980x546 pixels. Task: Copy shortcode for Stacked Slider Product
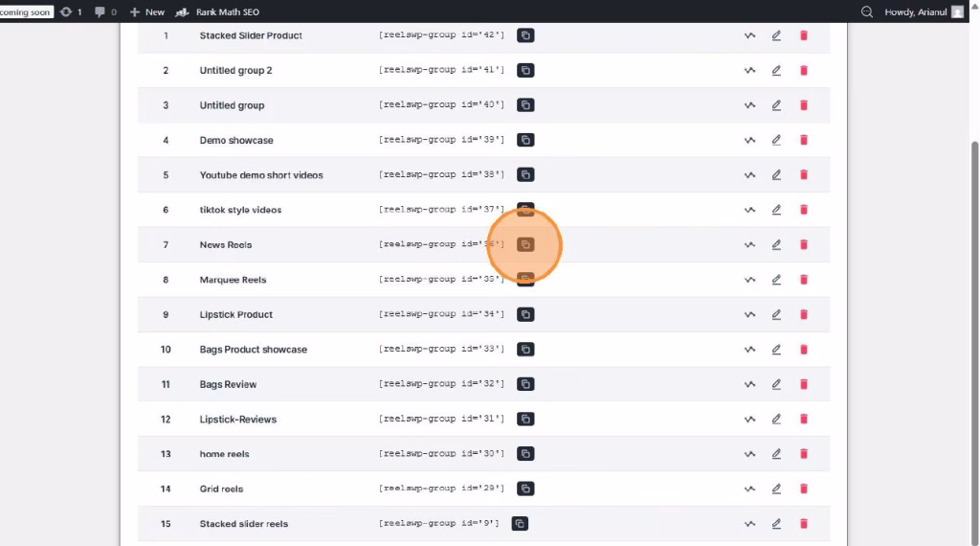tap(525, 35)
